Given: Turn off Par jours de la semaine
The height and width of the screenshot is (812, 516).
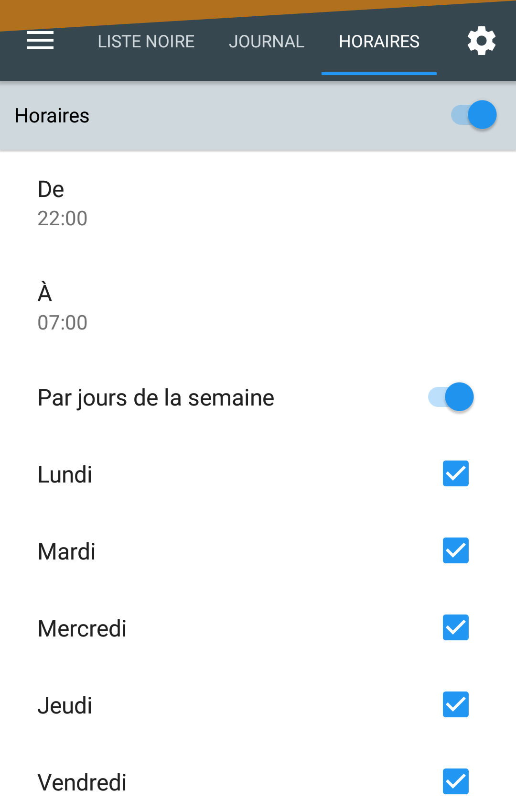Looking at the screenshot, I should [451, 397].
